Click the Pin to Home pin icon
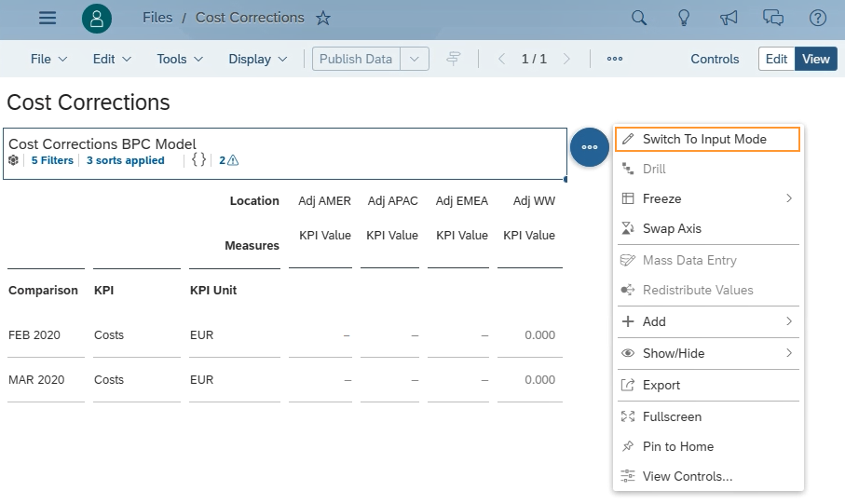 pyautogui.click(x=628, y=446)
